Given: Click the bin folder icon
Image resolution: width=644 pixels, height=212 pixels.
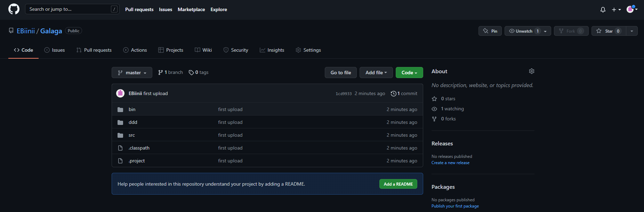Looking at the screenshot, I should click(x=120, y=109).
